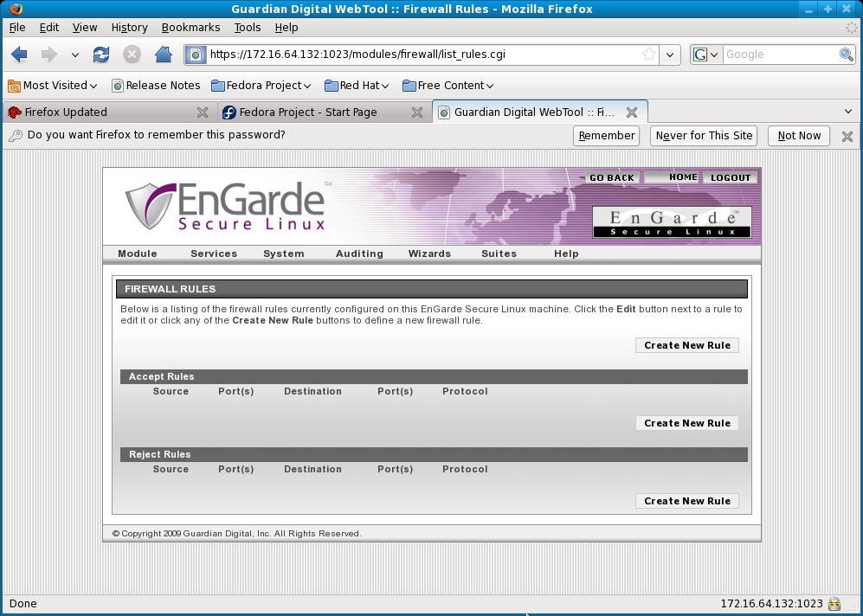Click Not Now on password prompt
Screen dimensions: 863x616
click(799, 136)
